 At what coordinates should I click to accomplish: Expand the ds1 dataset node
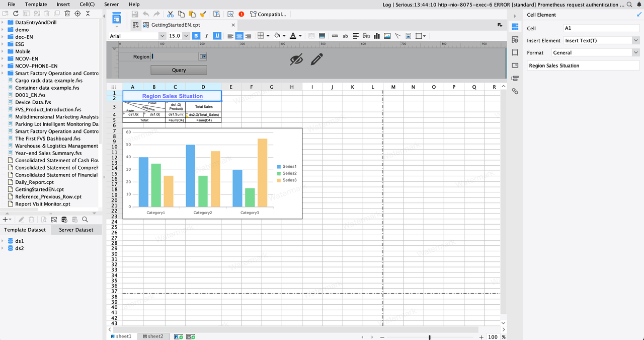point(4,241)
